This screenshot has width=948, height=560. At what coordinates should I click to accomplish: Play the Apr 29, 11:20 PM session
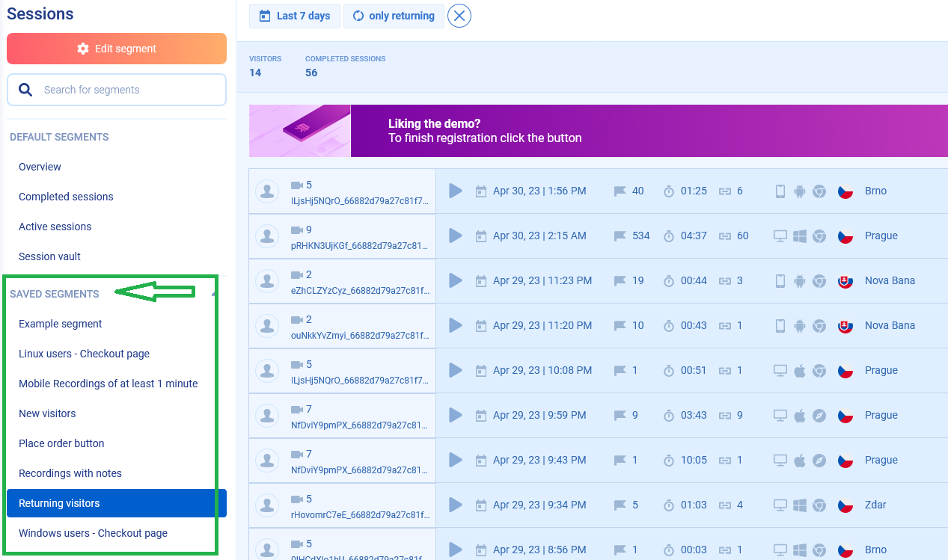click(x=455, y=325)
